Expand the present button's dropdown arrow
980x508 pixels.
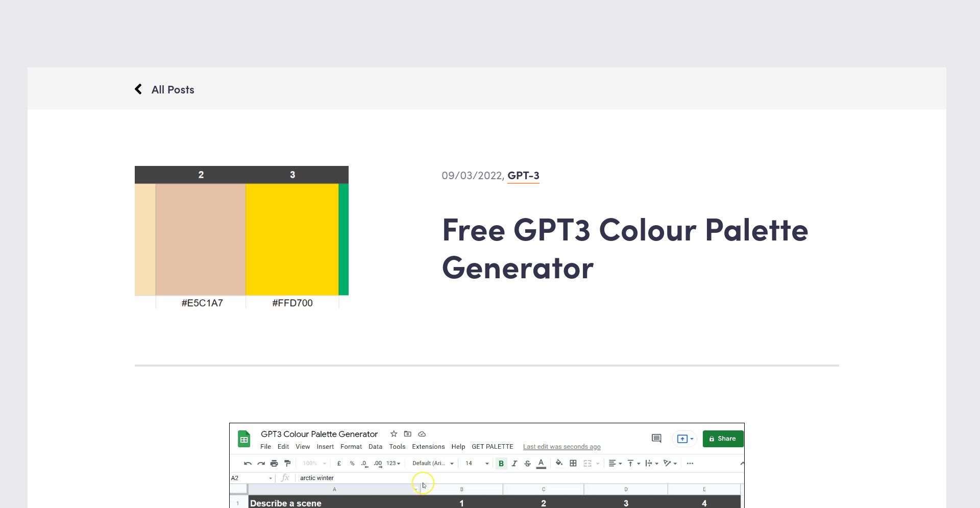(x=692, y=439)
